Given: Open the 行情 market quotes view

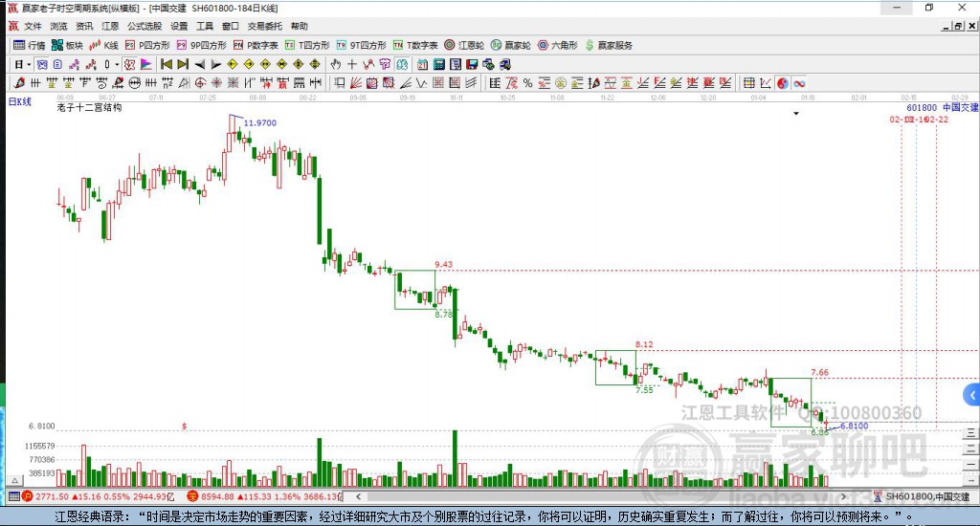Looking at the screenshot, I should coord(29,45).
